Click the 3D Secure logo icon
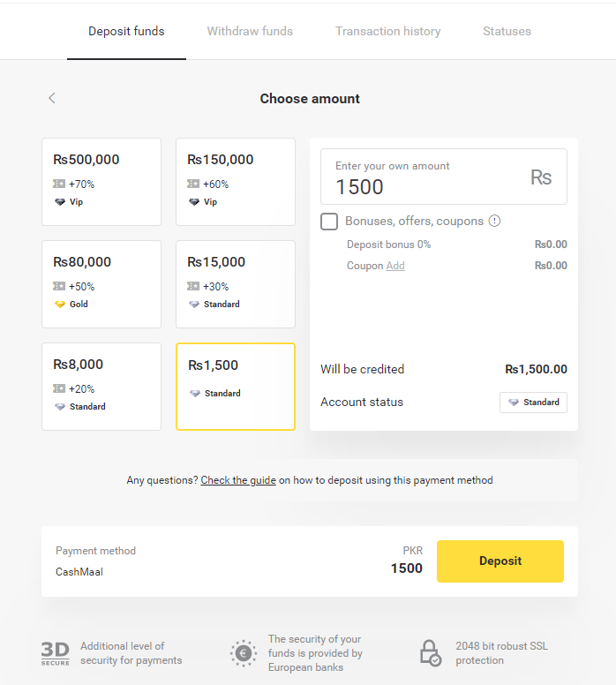 pyautogui.click(x=55, y=653)
